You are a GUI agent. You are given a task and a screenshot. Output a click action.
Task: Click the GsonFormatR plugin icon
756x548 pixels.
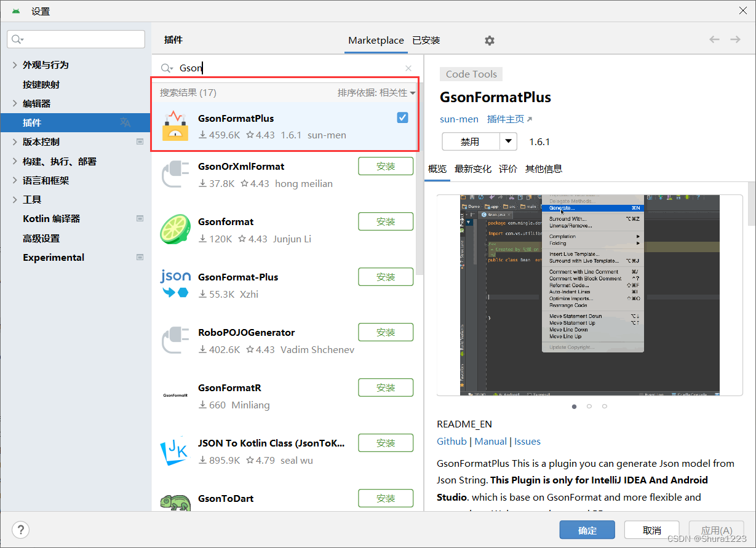coord(176,395)
